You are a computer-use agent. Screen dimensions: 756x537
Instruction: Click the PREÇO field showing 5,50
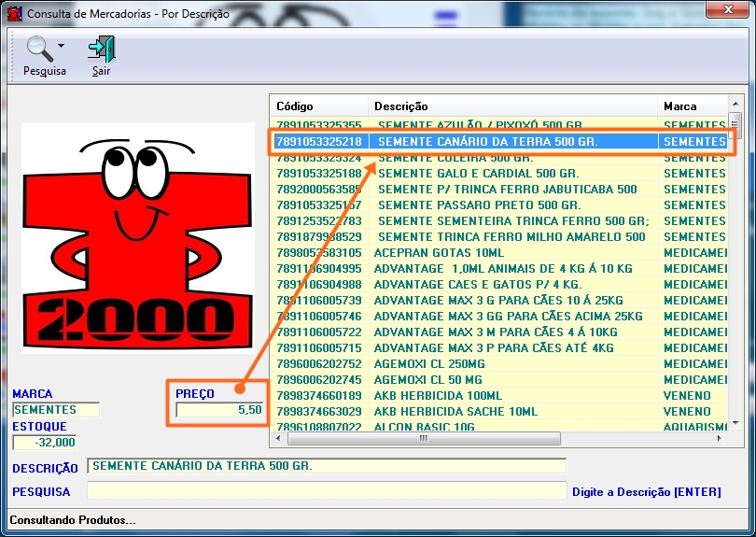[x=220, y=410]
